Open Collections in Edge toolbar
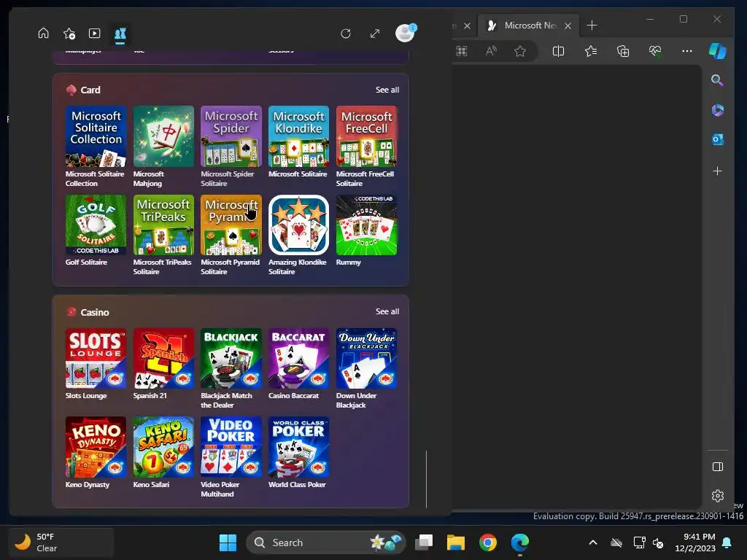The width and height of the screenshot is (747, 560). click(623, 51)
